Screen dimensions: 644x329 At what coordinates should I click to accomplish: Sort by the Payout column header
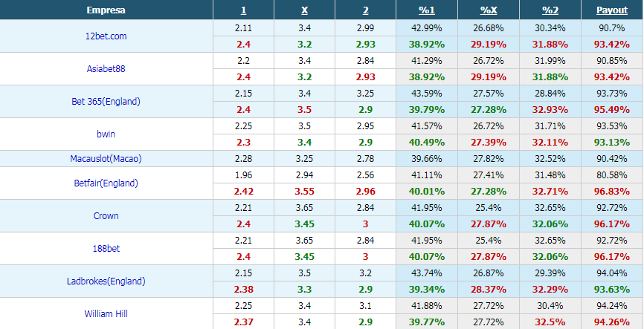(x=612, y=10)
